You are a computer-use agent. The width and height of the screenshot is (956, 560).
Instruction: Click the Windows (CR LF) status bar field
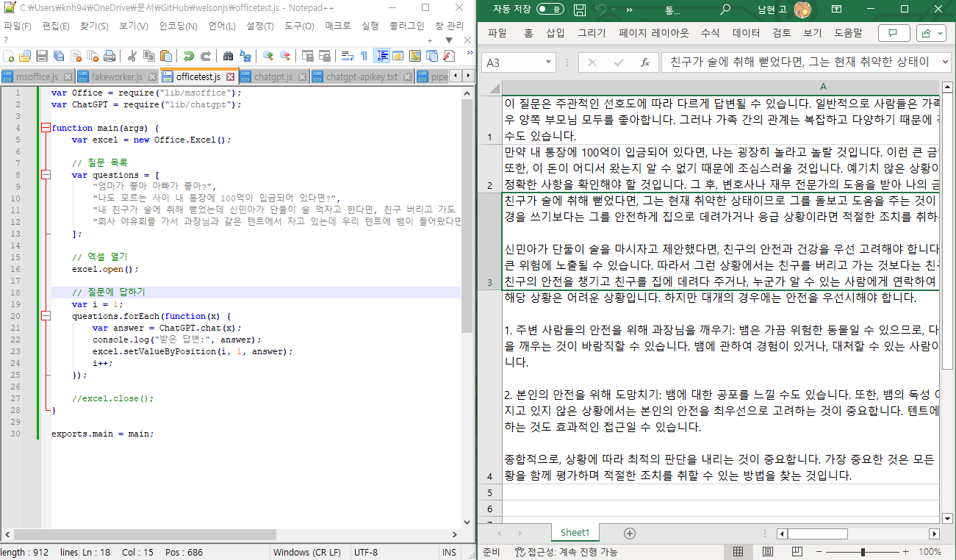(x=307, y=553)
